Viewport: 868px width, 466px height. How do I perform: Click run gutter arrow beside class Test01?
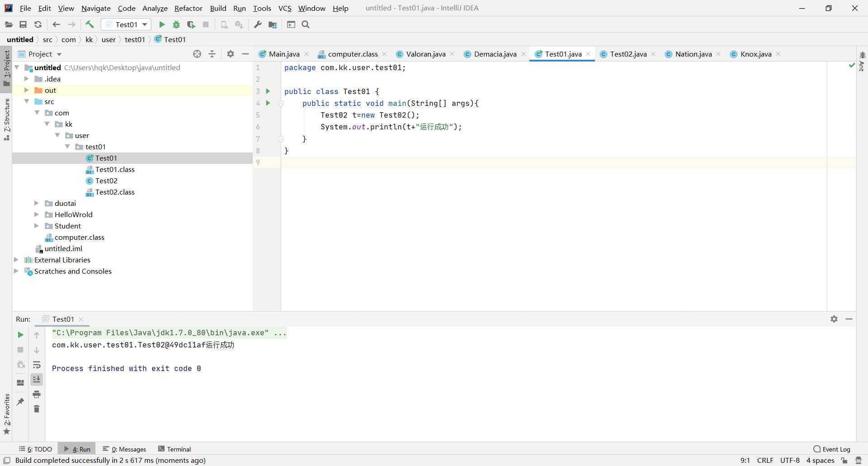pos(268,91)
